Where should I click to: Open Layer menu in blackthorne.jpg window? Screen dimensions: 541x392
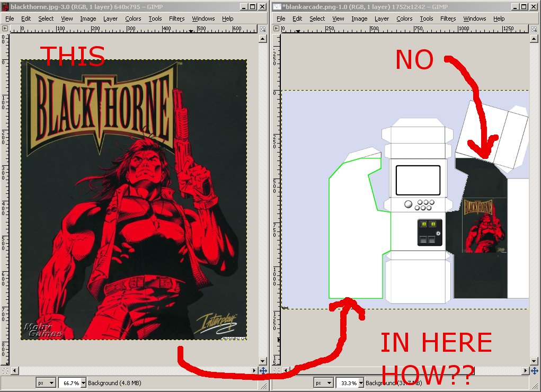[110, 19]
